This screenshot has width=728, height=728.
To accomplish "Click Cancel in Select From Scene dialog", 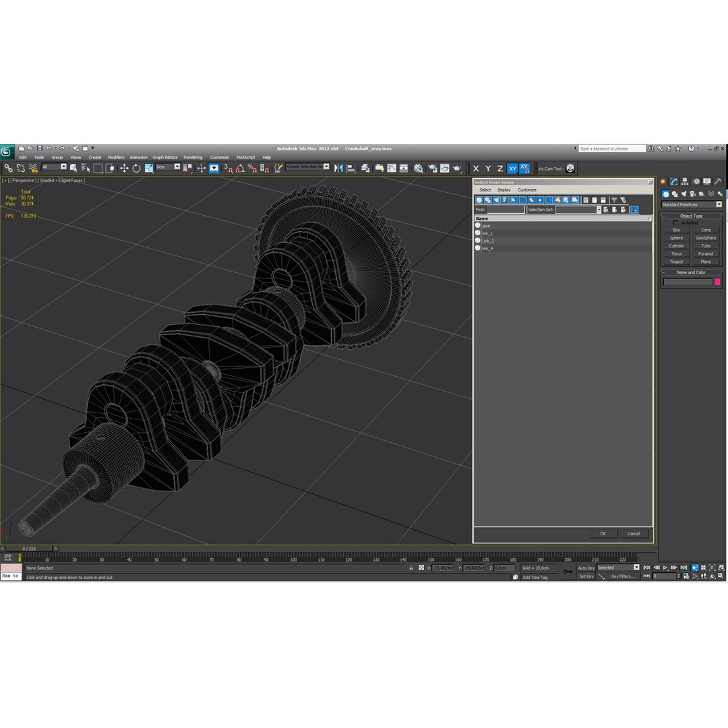I will pos(634,533).
